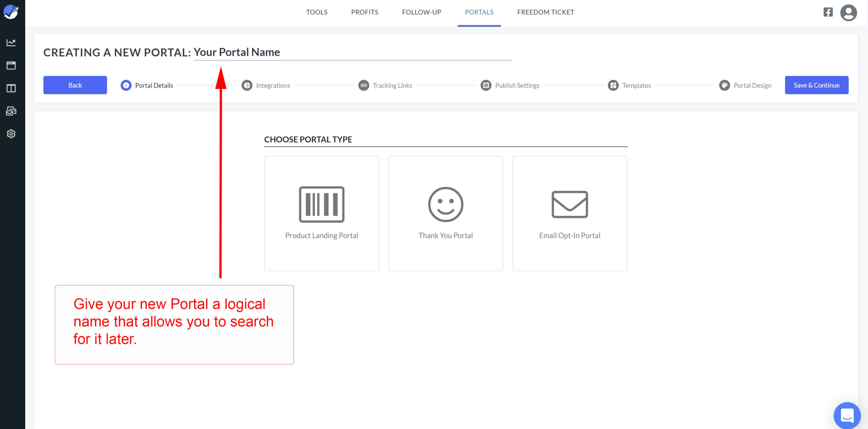Viewport: 868px width, 429px height.
Task: Open the mail messages sidebar icon
Action: (11, 111)
